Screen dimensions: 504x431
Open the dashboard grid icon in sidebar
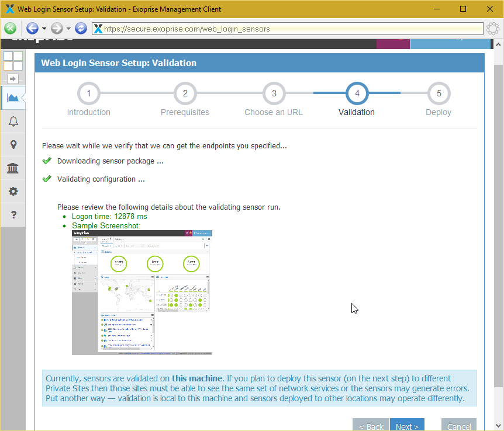(13, 61)
